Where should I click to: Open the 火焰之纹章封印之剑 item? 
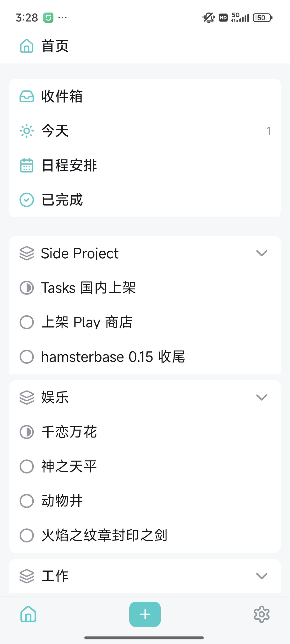104,535
